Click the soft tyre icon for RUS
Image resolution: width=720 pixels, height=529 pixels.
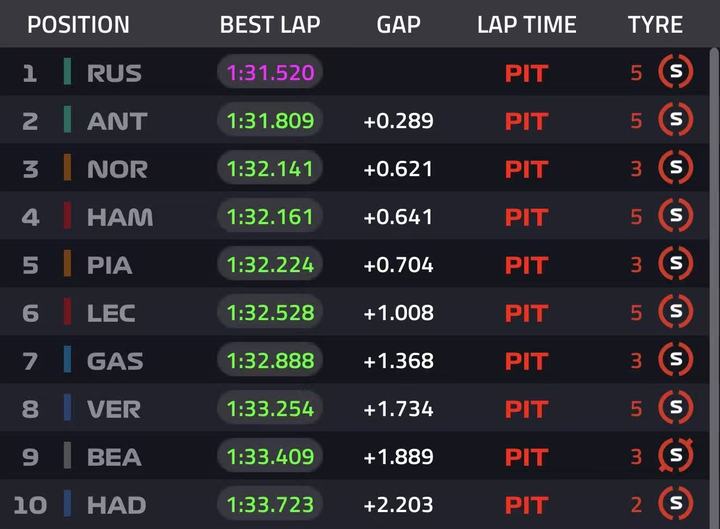pos(675,73)
